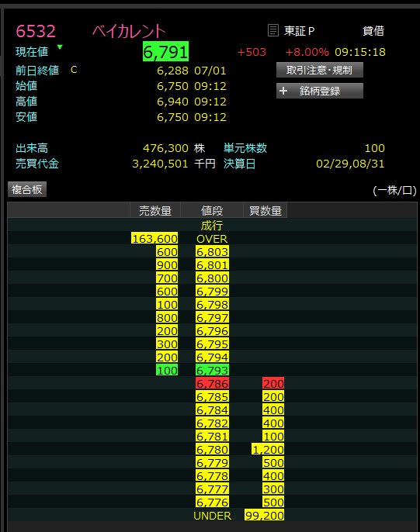Screen dimensions: 420x532
Task: Click the stock code 6532
Action: point(36,31)
